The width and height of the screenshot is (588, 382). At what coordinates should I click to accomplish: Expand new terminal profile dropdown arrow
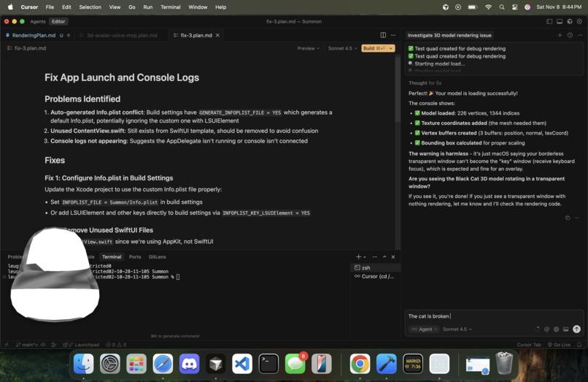(365, 257)
